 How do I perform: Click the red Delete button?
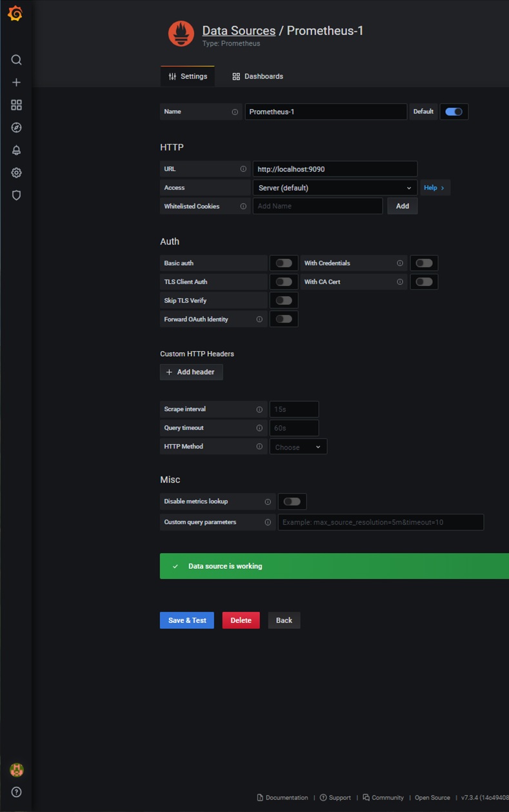point(241,620)
